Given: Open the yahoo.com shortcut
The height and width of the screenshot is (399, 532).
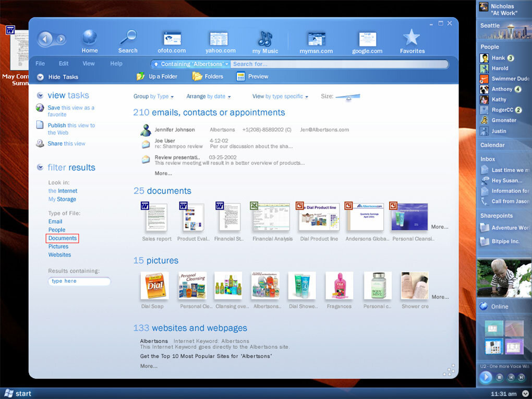Looking at the screenshot, I should (220, 42).
